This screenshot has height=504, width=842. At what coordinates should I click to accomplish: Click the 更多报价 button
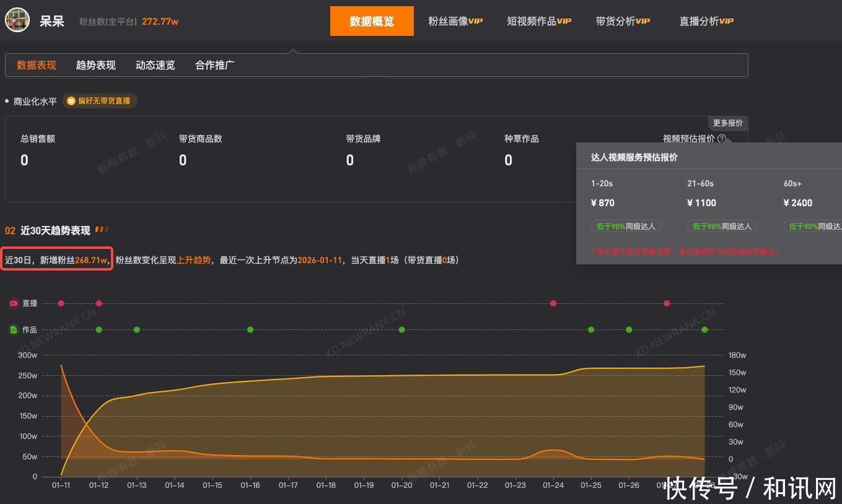click(727, 123)
